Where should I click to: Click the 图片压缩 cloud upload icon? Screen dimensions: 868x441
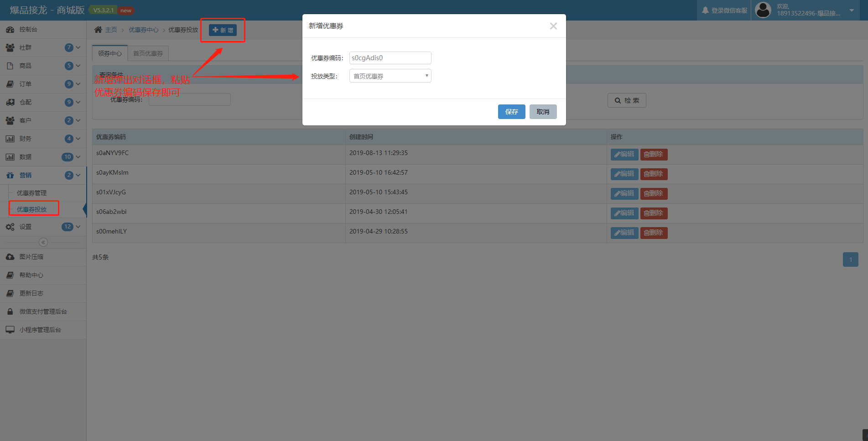click(x=10, y=257)
